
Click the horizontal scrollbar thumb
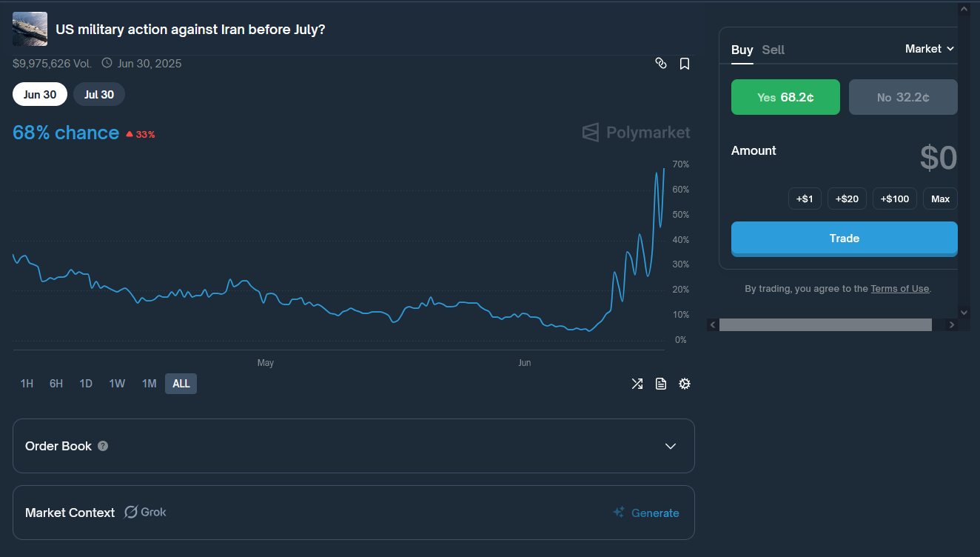coord(825,324)
